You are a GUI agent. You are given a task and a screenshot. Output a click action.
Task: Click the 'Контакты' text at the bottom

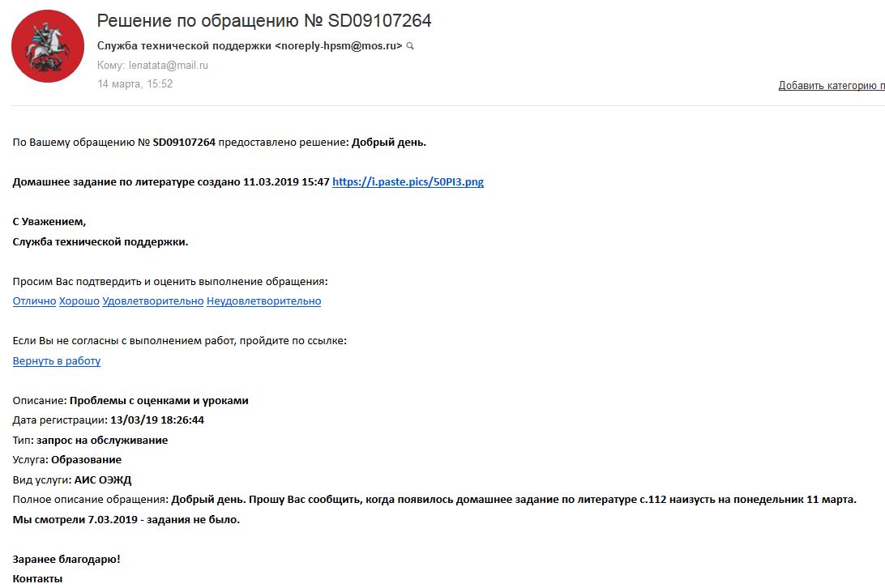pyautogui.click(x=37, y=579)
